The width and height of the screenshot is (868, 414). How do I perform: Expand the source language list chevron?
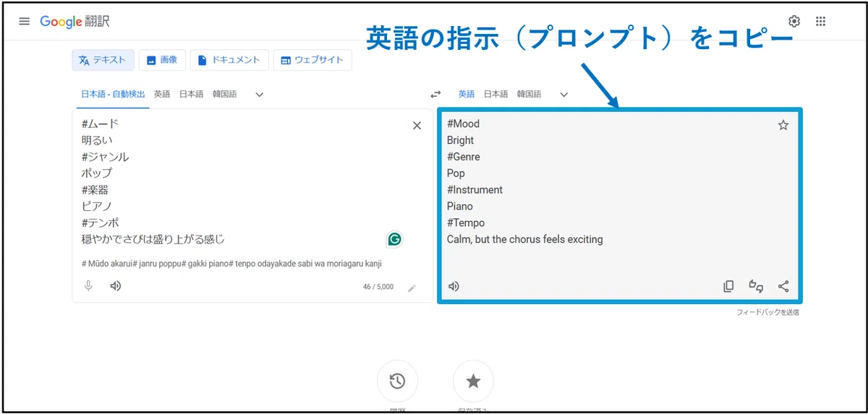click(260, 94)
